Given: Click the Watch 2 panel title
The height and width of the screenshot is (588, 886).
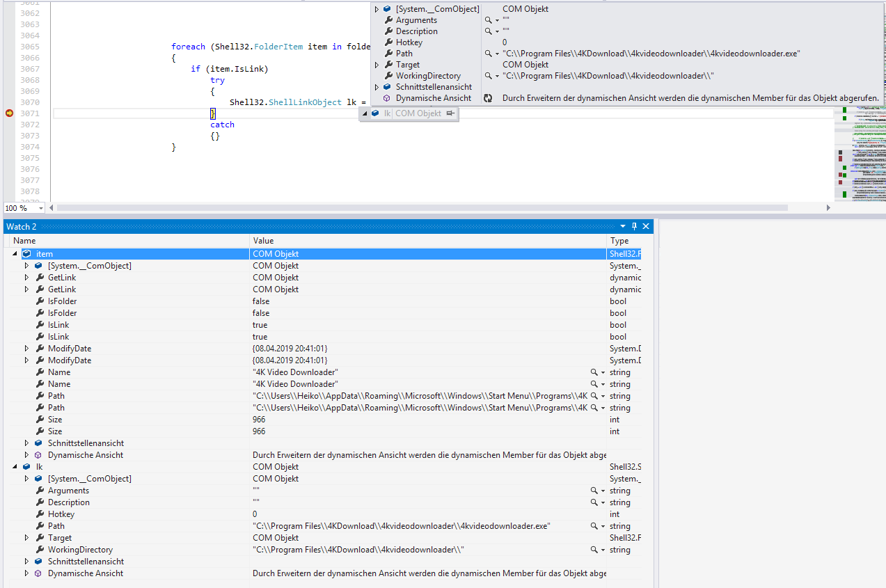Looking at the screenshot, I should (x=22, y=227).
